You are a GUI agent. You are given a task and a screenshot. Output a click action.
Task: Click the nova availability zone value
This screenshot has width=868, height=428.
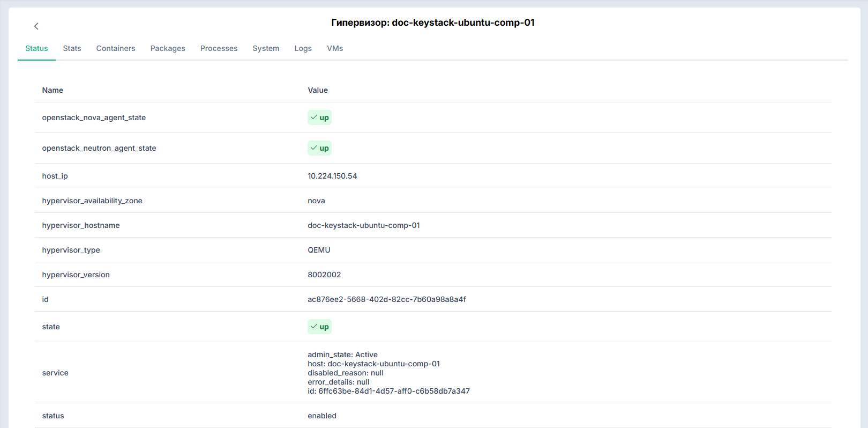[x=316, y=201]
